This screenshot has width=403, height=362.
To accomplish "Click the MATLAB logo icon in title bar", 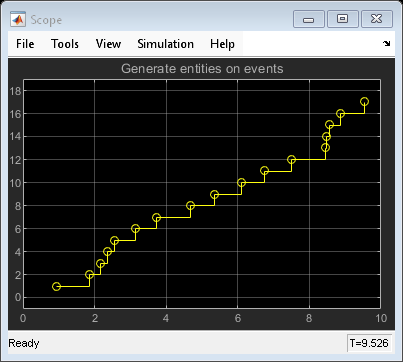I will coord(18,19).
